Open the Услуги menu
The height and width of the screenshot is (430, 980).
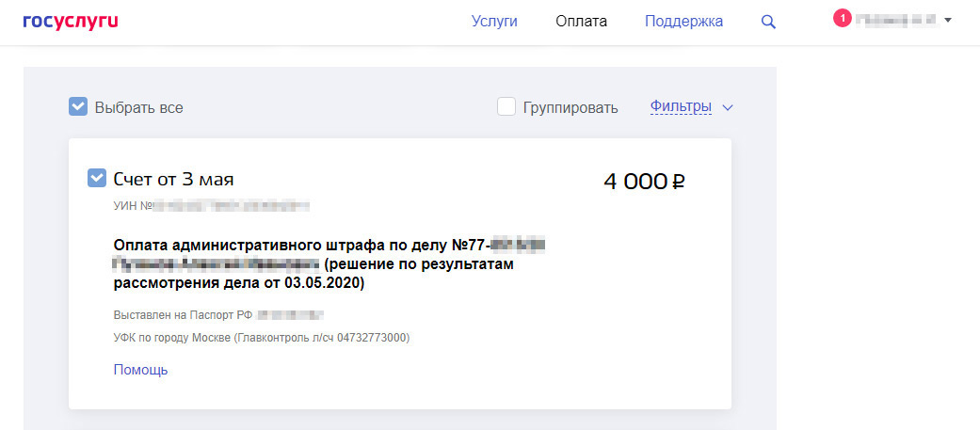(494, 22)
